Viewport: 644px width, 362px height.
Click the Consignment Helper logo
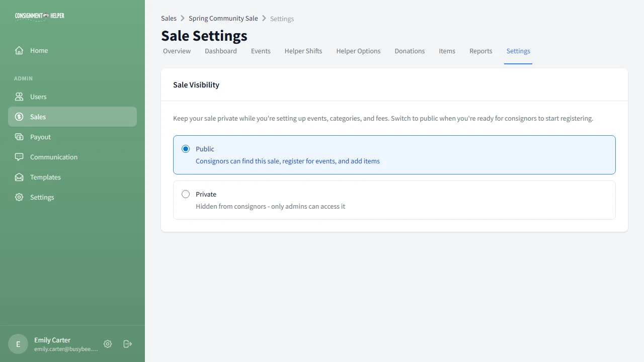[39, 16]
